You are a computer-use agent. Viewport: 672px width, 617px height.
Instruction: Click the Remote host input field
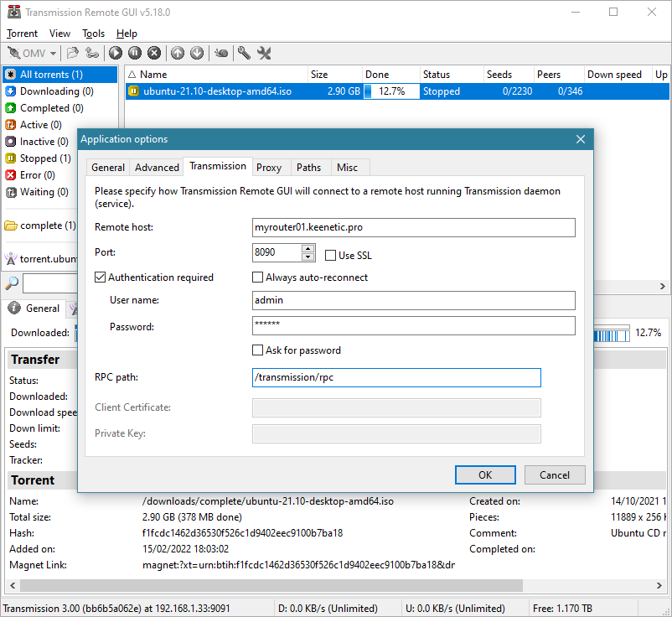pos(414,227)
